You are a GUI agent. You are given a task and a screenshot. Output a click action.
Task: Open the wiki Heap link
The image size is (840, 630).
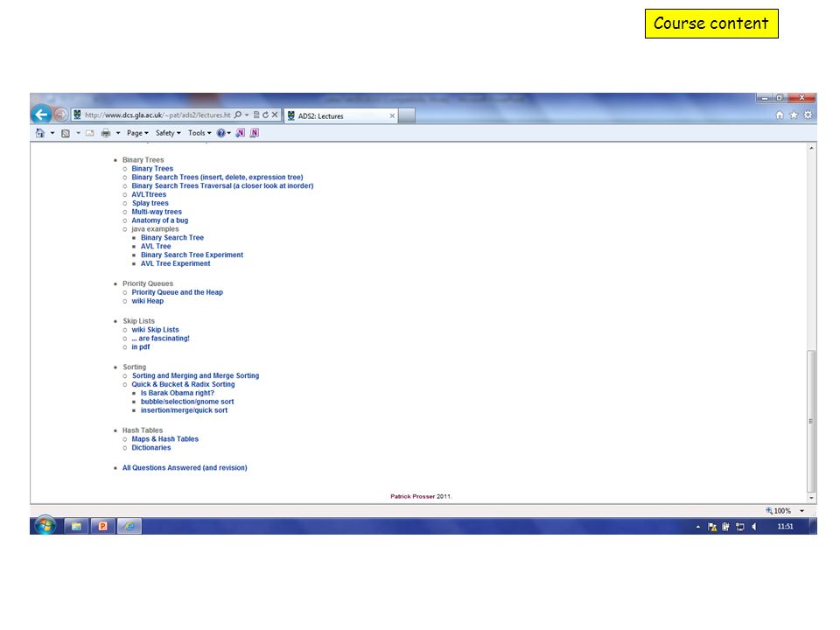(x=147, y=300)
